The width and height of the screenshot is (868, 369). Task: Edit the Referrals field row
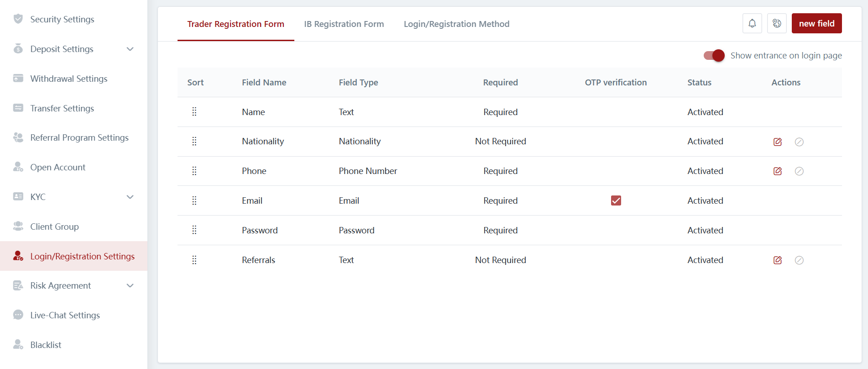coord(778,260)
